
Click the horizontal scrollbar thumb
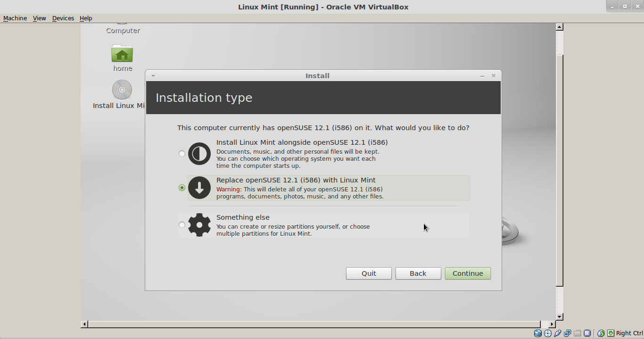pyautogui.click(x=314, y=324)
